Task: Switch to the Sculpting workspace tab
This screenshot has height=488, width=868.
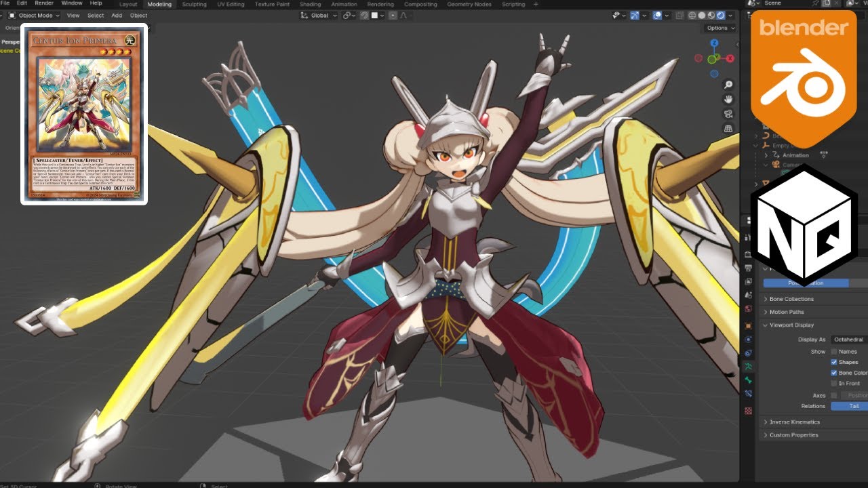Action: pos(194,4)
